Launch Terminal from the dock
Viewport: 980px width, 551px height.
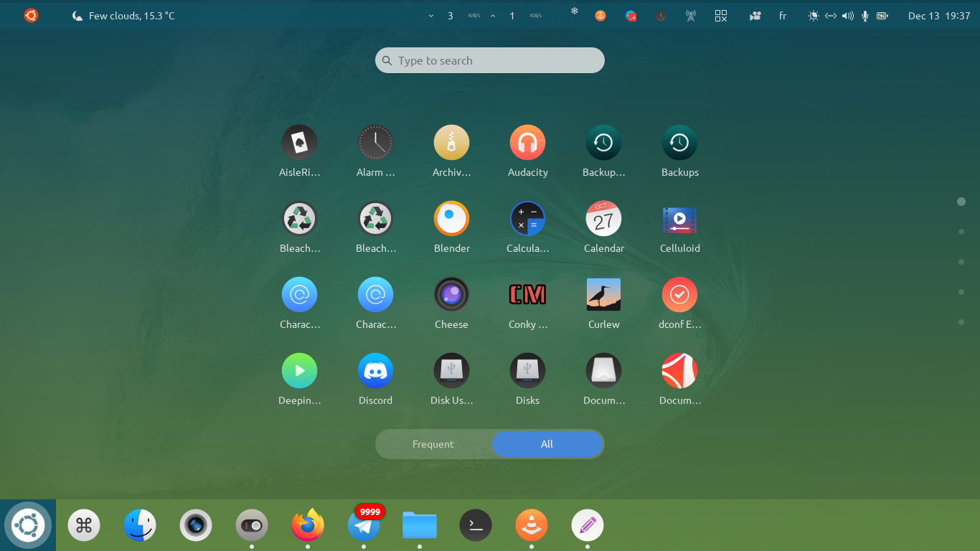[x=476, y=525]
